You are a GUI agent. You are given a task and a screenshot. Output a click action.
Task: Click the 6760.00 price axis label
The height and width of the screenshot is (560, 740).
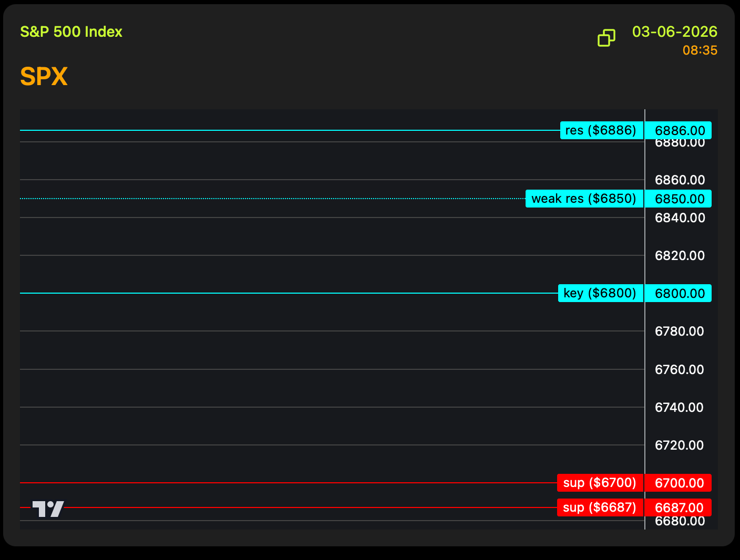679,369
